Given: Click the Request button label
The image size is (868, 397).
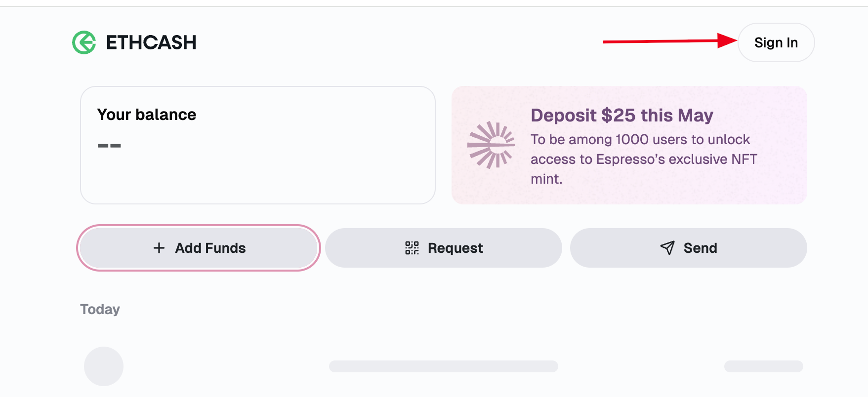Looking at the screenshot, I should (455, 248).
